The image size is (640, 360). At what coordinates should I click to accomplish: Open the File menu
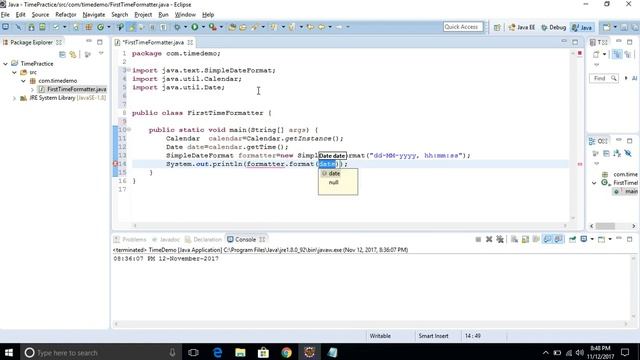(5, 15)
